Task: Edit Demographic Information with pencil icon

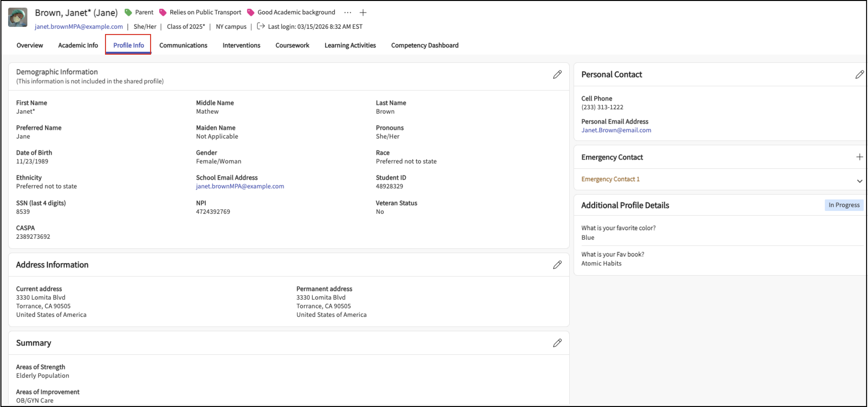Action: pos(557,75)
